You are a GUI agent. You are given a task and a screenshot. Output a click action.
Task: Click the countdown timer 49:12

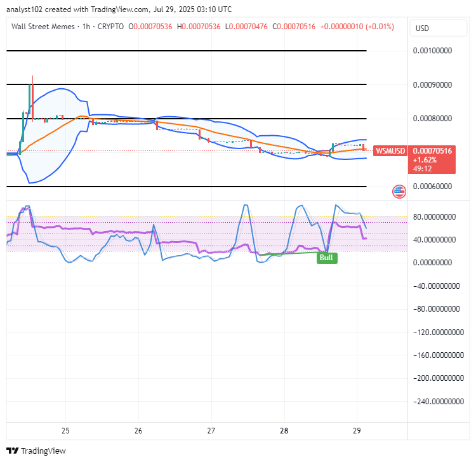click(422, 169)
